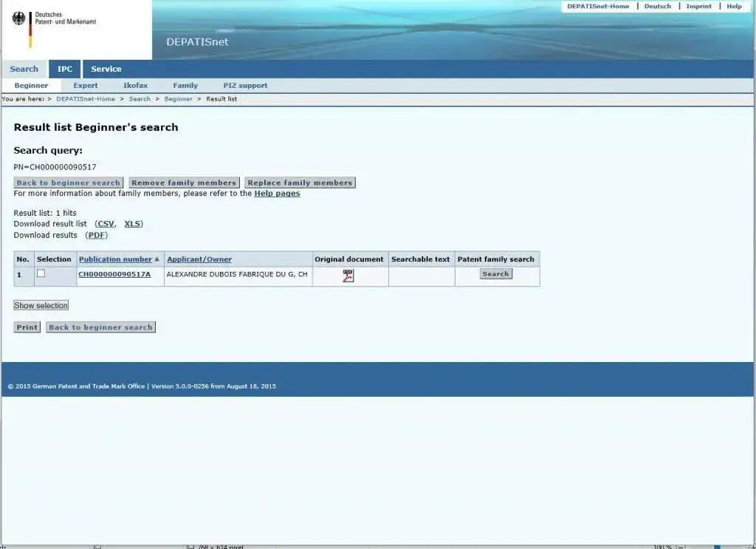The image size is (756, 549).
Task: Click the Show selection button
Action: pyautogui.click(x=41, y=305)
